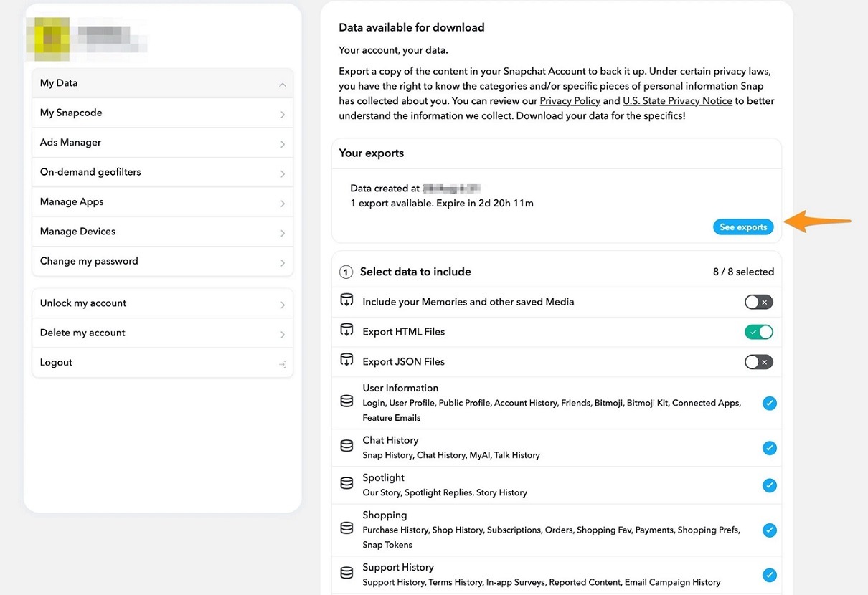Select Change my password menu item
This screenshot has height=595, width=868.
pos(89,261)
